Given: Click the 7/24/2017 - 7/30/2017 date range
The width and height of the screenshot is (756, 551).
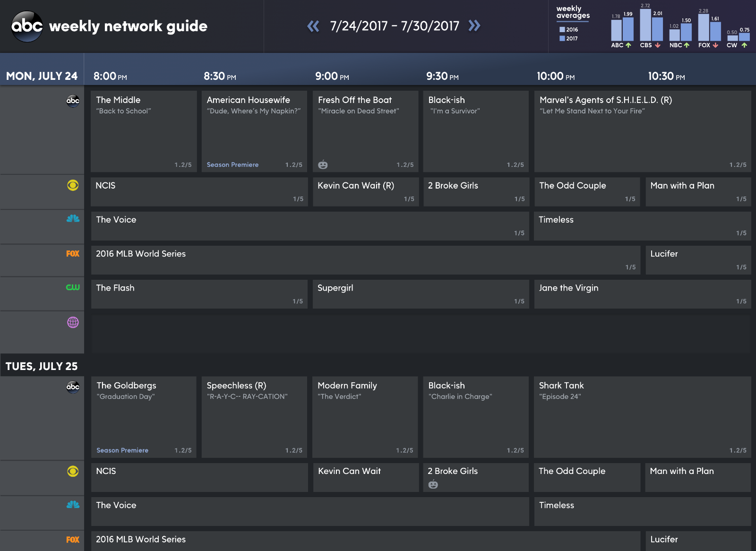Looking at the screenshot, I should click(395, 26).
